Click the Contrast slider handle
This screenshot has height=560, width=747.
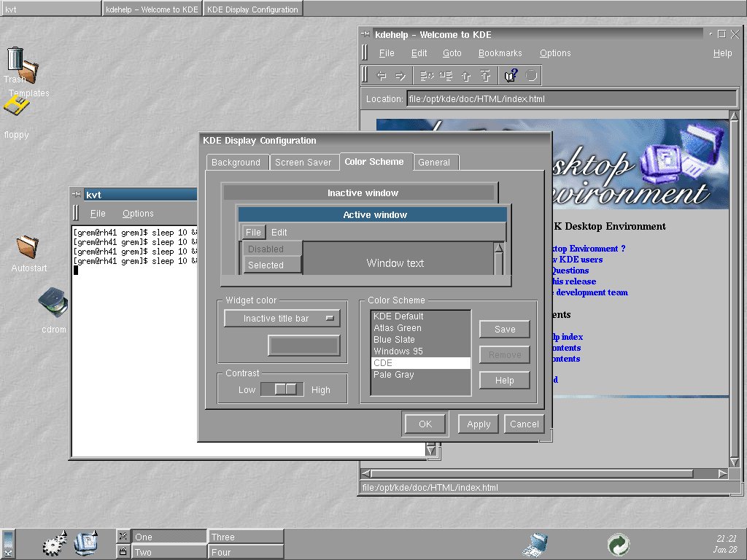click(x=286, y=389)
